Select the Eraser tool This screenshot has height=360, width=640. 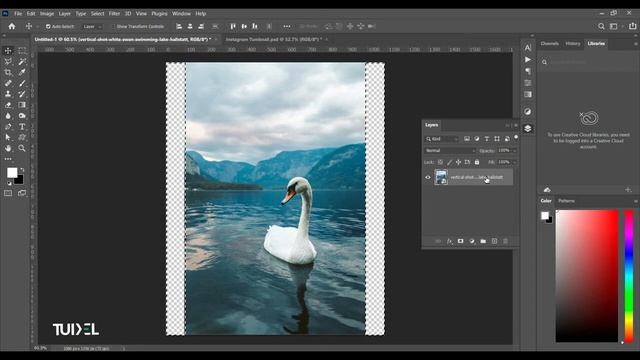click(8, 105)
